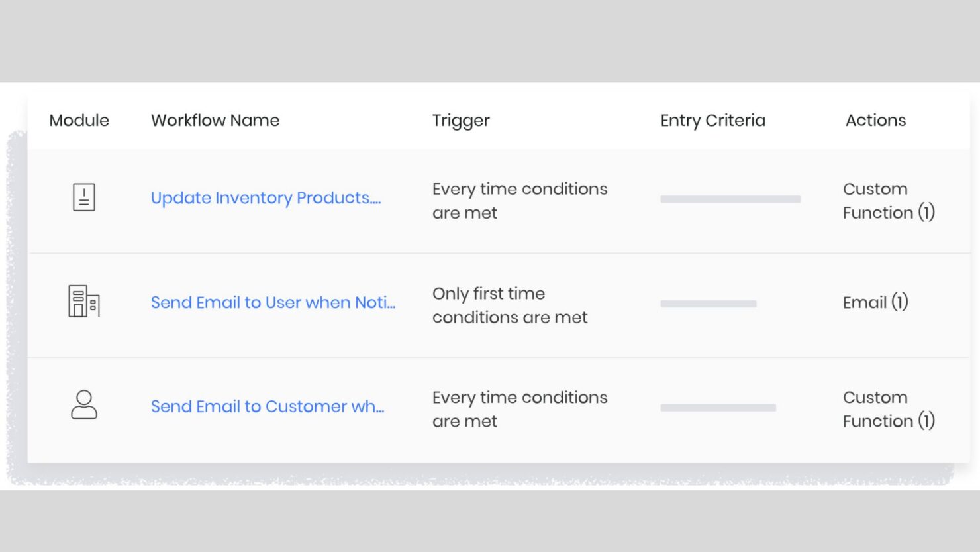Click the Only first time conditions are met trigger
980x552 pixels.
(x=510, y=305)
